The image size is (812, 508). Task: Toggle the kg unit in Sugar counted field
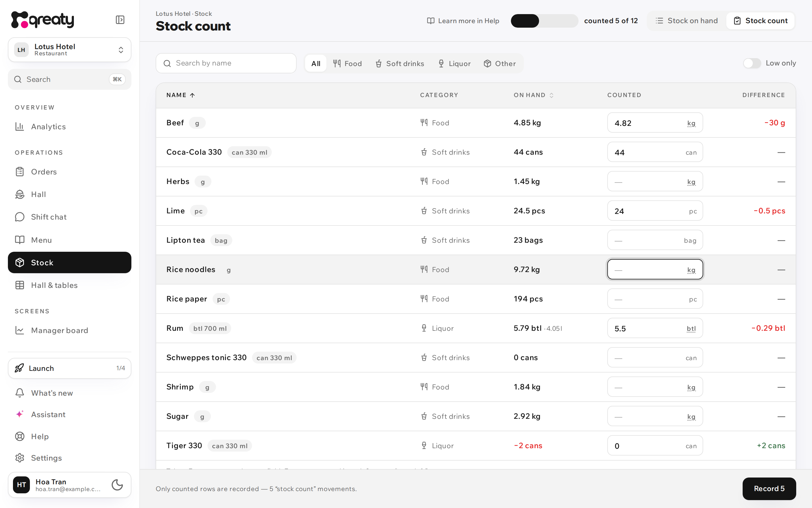coord(691,417)
